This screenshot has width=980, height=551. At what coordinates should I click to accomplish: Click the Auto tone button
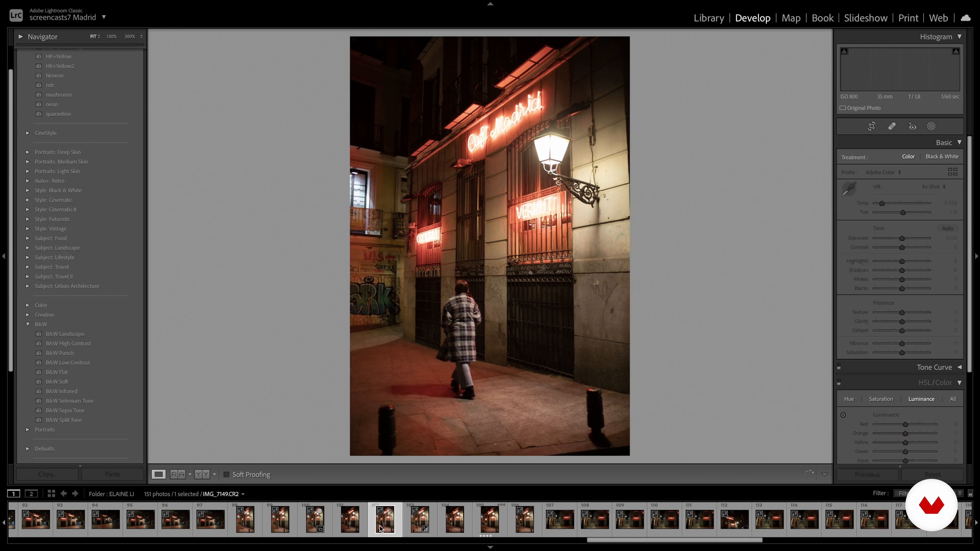(x=947, y=228)
